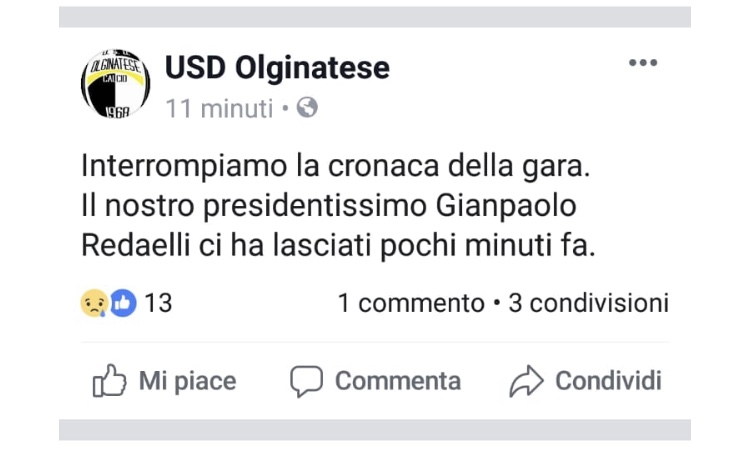Click the speech bubble comment icon
Viewport: 734px width, 453px height.
coord(306,381)
